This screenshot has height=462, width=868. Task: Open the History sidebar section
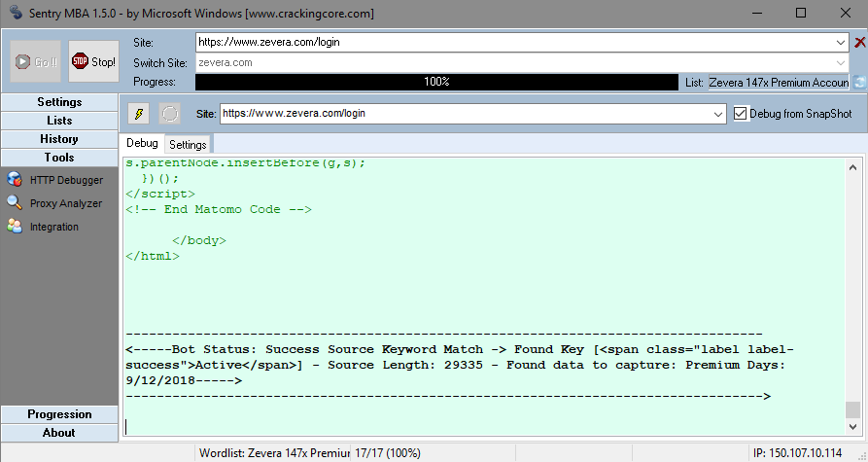[x=59, y=139]
